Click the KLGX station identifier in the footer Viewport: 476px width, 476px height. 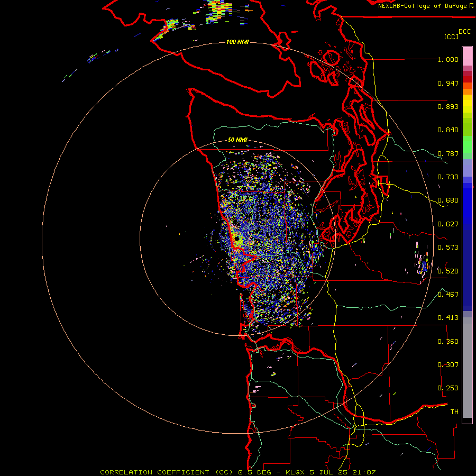click(x=295, y=472)
